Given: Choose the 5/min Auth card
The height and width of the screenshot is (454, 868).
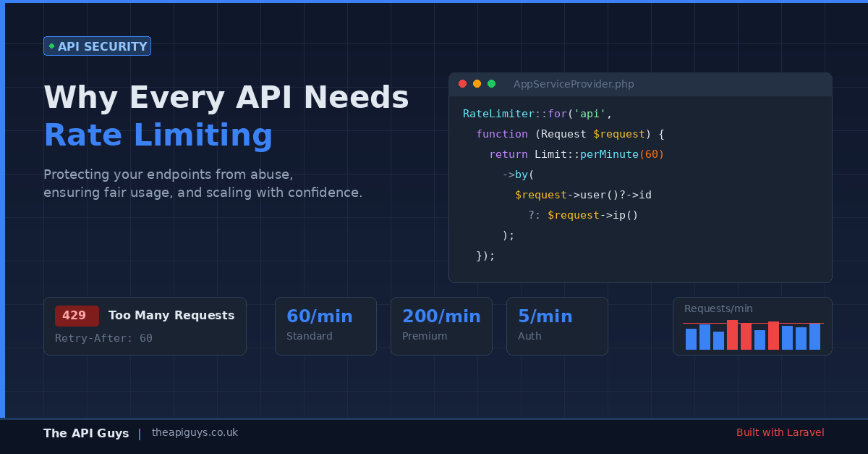Looking at the screenshot, I should click(x=557, y=326).
